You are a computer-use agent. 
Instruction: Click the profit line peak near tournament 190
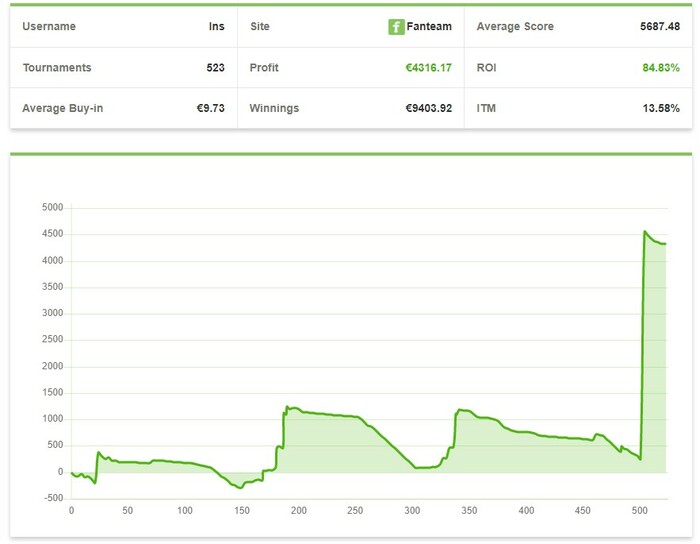[x=287, y=407]
